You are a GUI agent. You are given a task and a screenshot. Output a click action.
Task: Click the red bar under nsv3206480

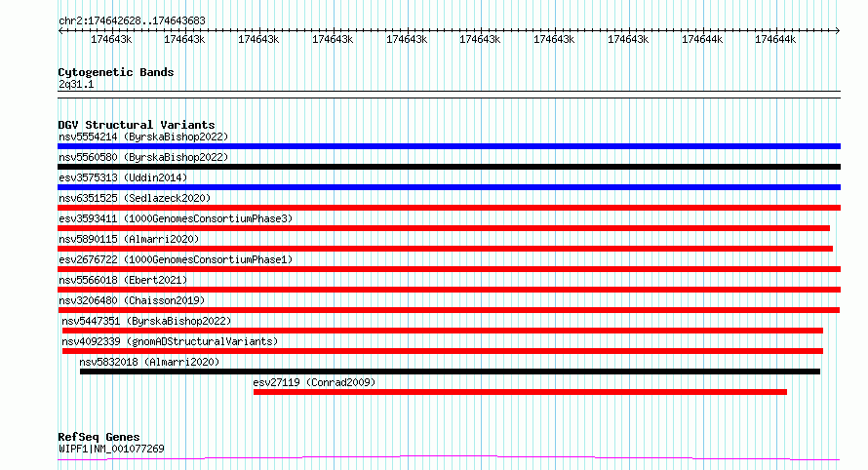449,310
